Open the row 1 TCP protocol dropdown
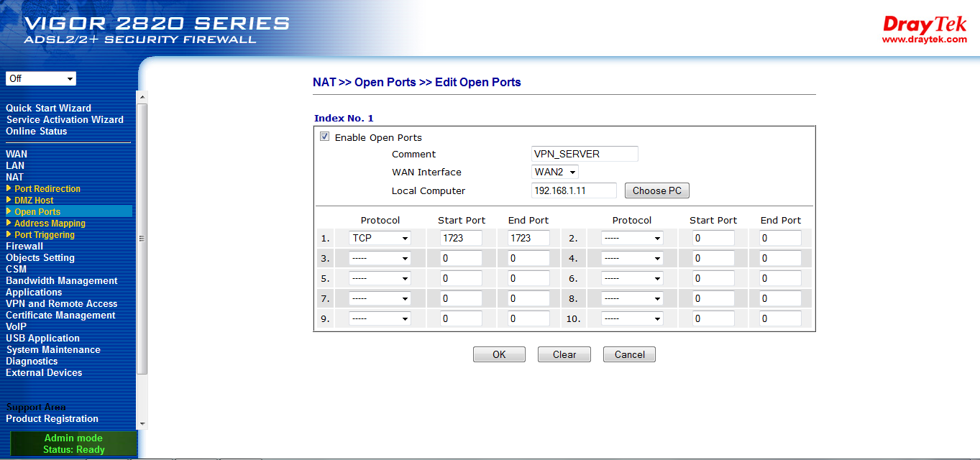 380,238
